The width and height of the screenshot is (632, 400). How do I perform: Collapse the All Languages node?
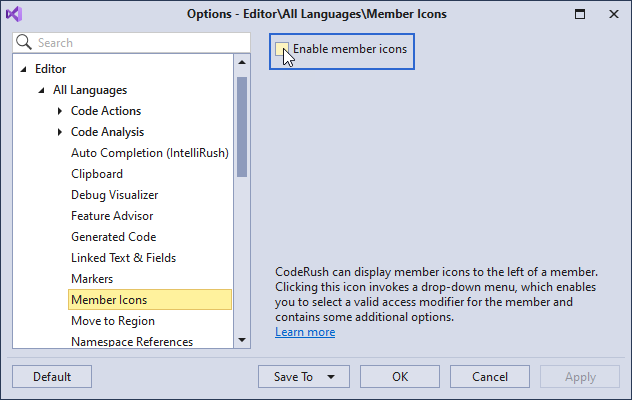pyautogui.click(x=42, y=90)
